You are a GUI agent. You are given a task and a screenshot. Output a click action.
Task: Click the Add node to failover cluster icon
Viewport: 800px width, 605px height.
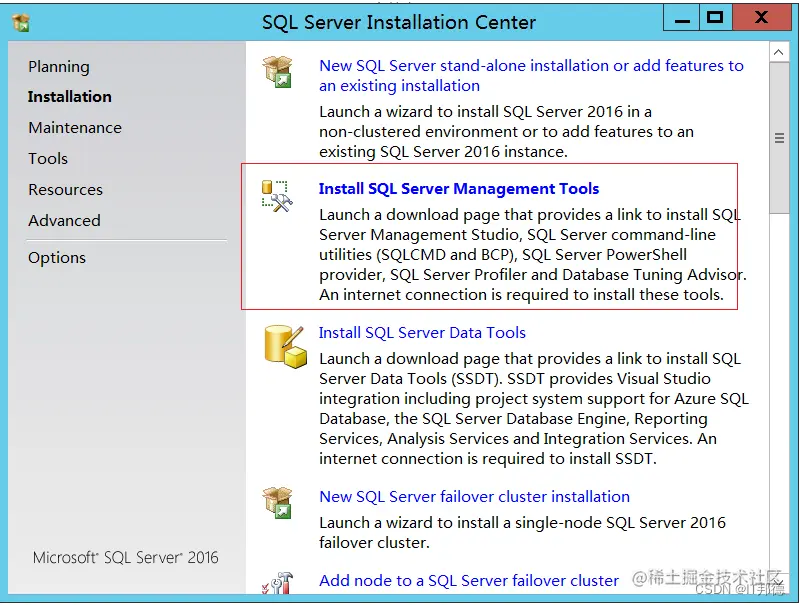click(278, 583)
